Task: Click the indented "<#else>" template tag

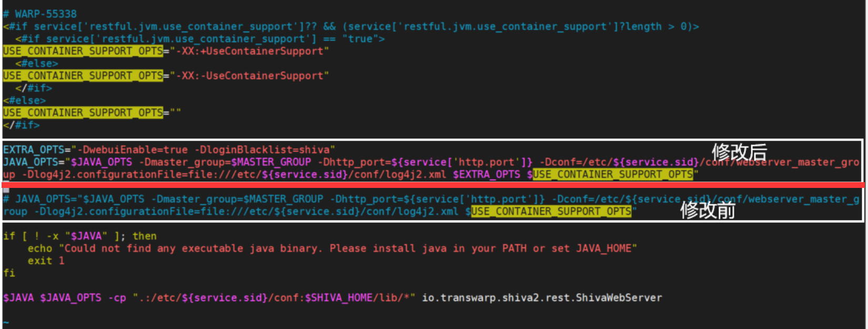Action: pos(36,63)
